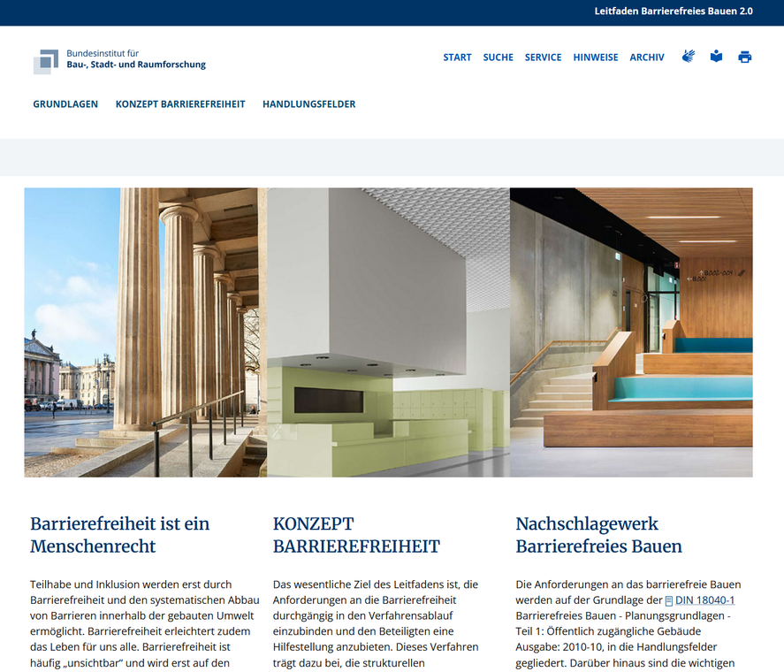Expand the KONZEPT BARRIEREFREIHEIT main menu
Image resolution: width=784 pixels, height=672 pixels.
180,104
